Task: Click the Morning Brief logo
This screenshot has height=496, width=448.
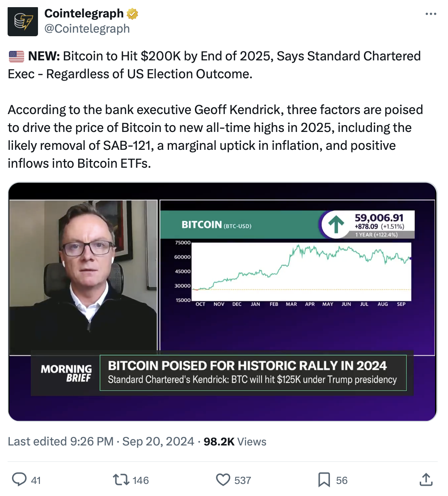Action: coord(66,373)
